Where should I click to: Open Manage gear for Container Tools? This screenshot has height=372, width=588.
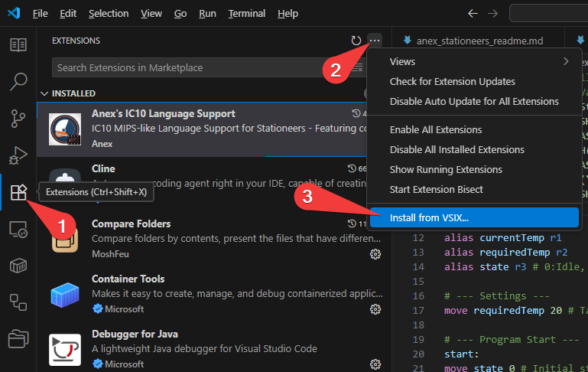(375, 309)
